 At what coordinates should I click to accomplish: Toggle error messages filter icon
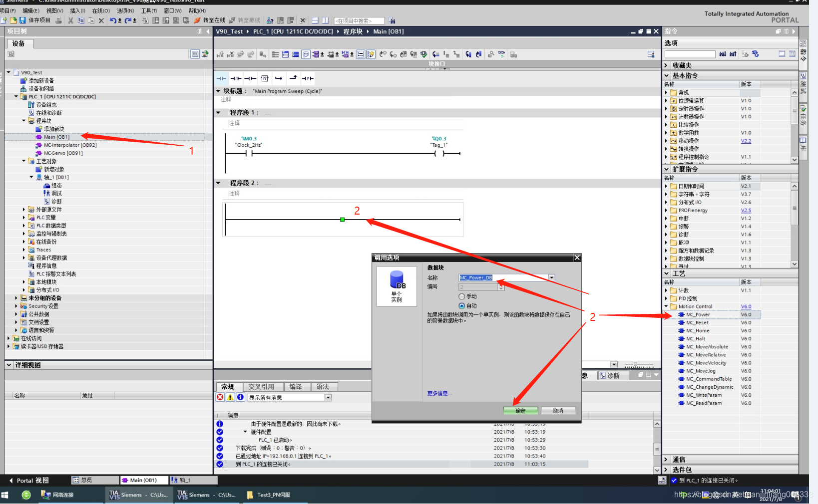click(x=220, y=397)
